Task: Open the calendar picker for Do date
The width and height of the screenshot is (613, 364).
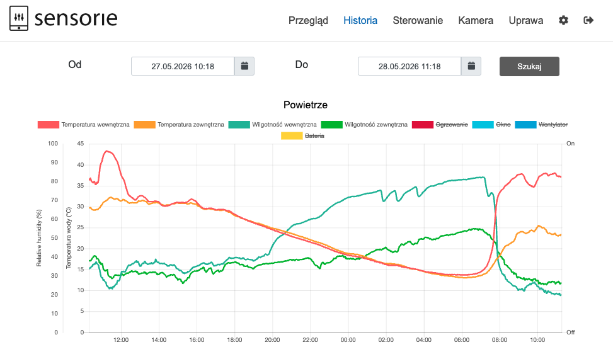Action: (471, 66)
